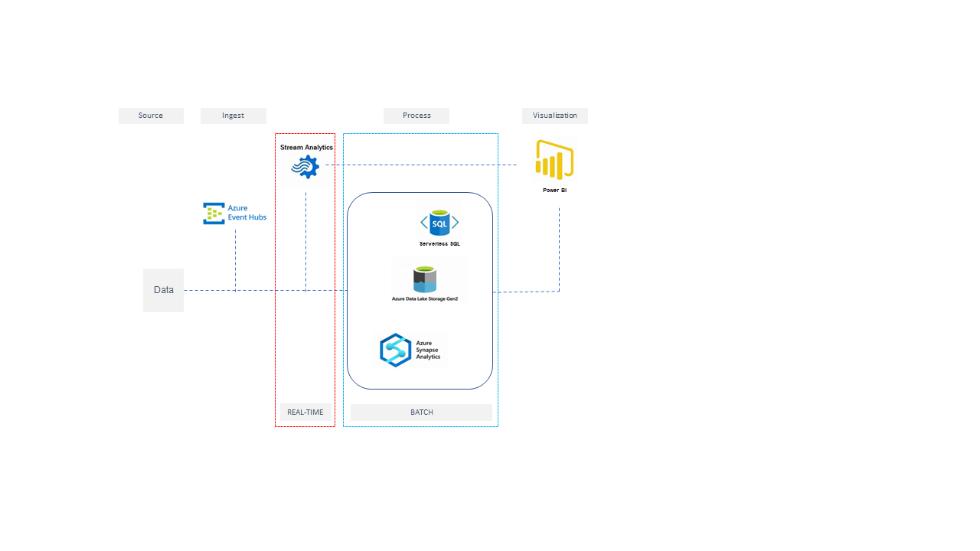Screen dimensions: 980x551
Task: Click the Serverless SQL text caption
Action: click(x=439, y=244)
